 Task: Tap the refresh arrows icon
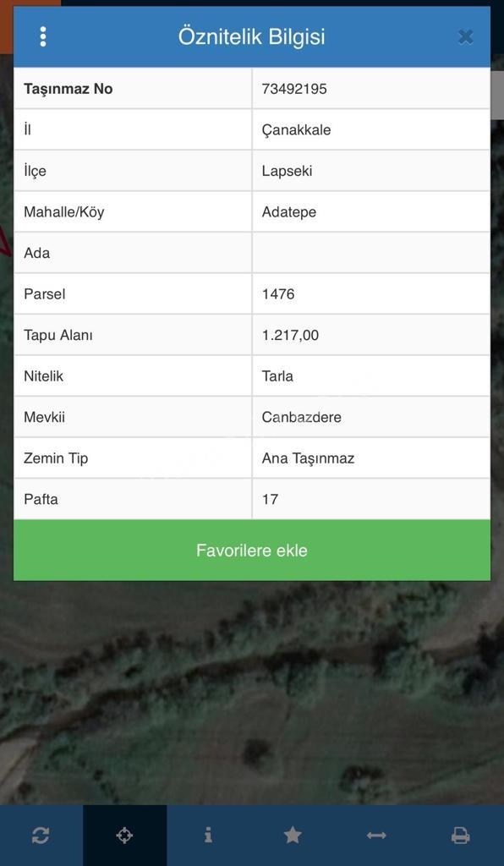[41, 835]
